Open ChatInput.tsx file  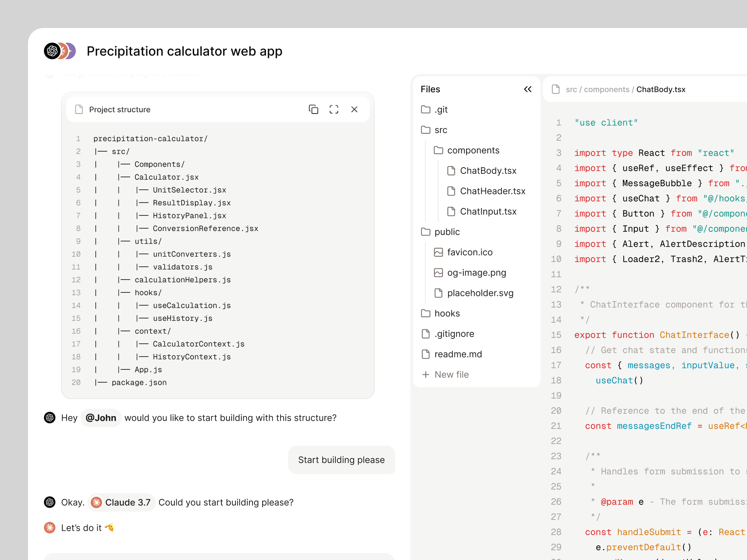[x=488, y=212]
